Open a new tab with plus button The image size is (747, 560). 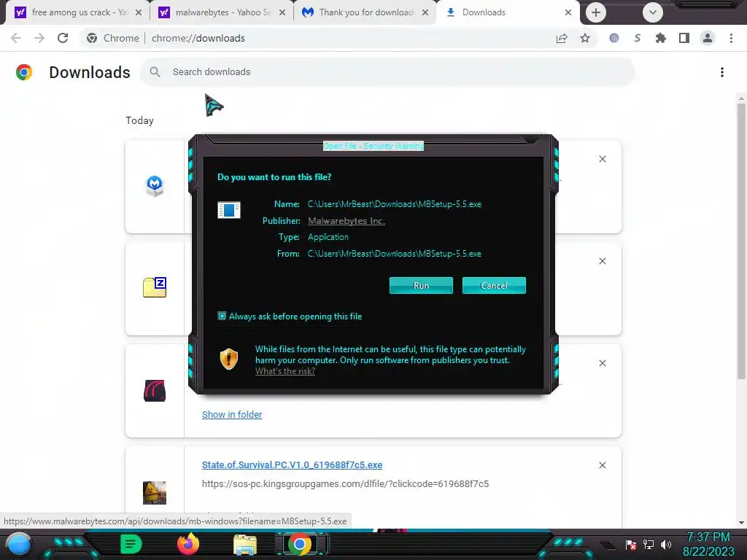click(595, 12)
